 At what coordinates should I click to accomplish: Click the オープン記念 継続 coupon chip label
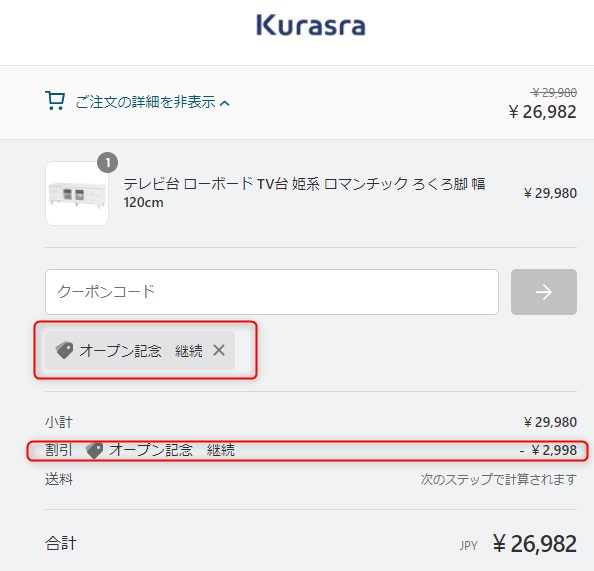pyautogui.click(x=141, y=351)
